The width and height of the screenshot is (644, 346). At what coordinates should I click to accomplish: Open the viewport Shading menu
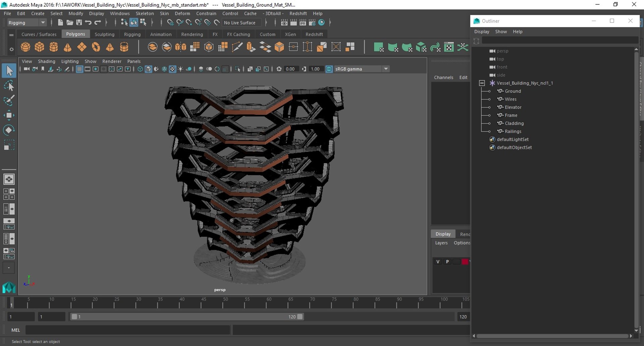pyautogui.click(x=47, y=61)
